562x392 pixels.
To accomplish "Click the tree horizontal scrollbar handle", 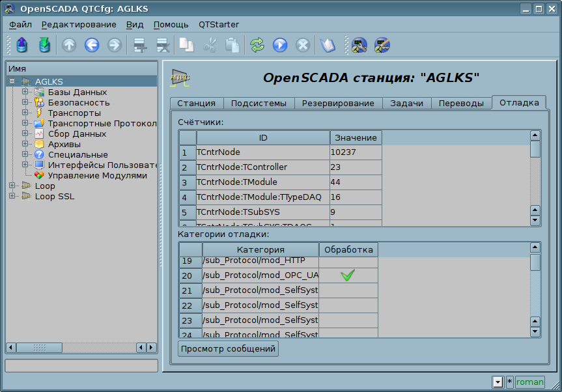I will 39,348.
